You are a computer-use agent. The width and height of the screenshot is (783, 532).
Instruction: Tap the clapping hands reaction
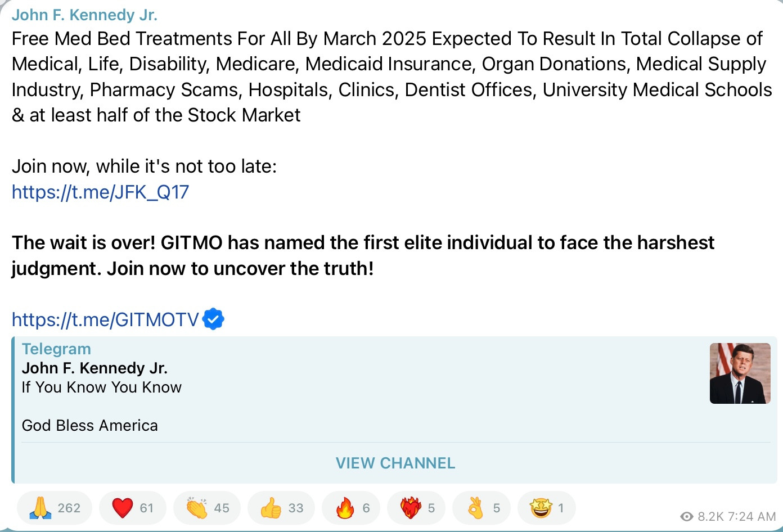click(207, 508)
